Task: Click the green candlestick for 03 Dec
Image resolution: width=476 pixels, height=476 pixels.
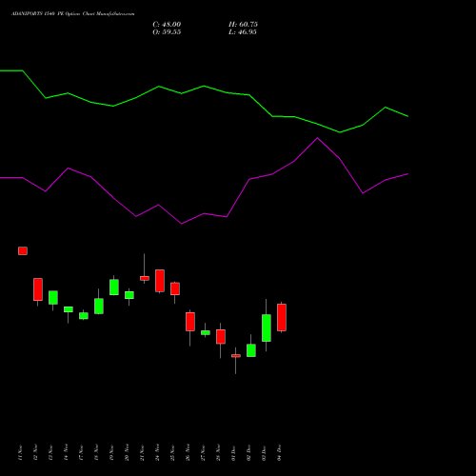Action: (x=267, y=328)
